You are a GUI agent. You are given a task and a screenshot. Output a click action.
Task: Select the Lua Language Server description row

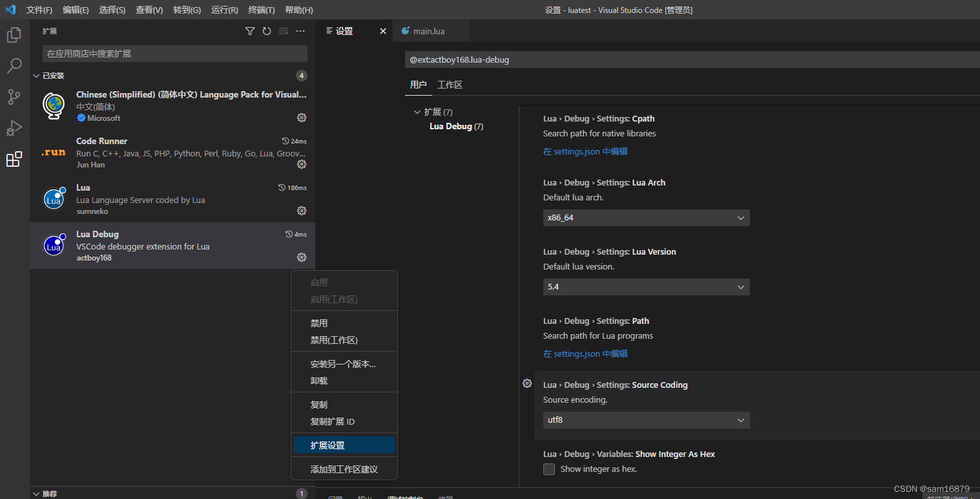(x=140, y=200)
